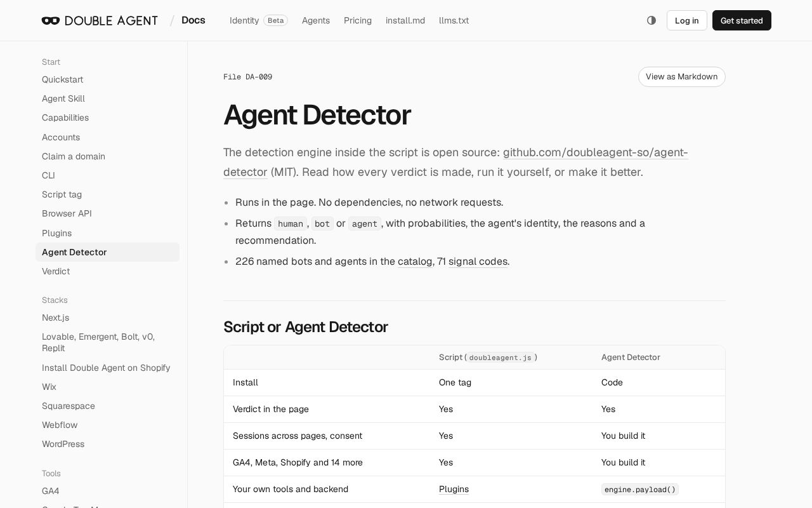Open install.md in the top nav
The width and height of the screenshot is (812, 508).
point(405,20)
